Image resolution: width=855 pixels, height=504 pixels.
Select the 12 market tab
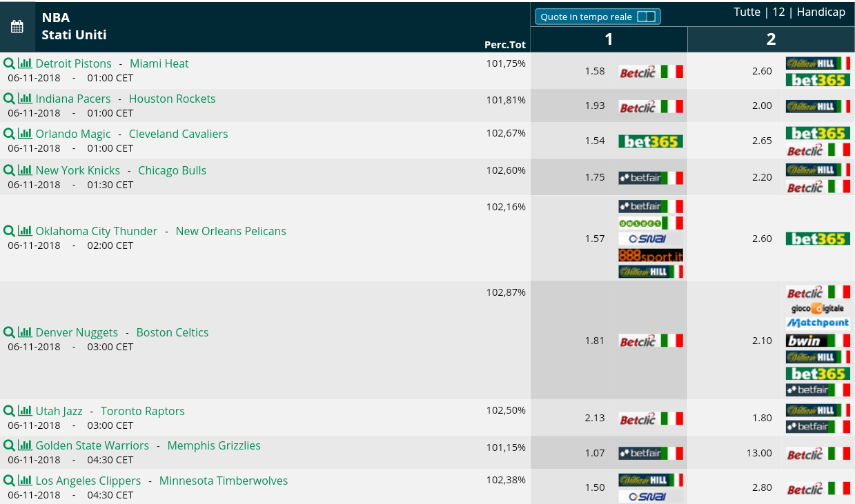pos(778,12)
